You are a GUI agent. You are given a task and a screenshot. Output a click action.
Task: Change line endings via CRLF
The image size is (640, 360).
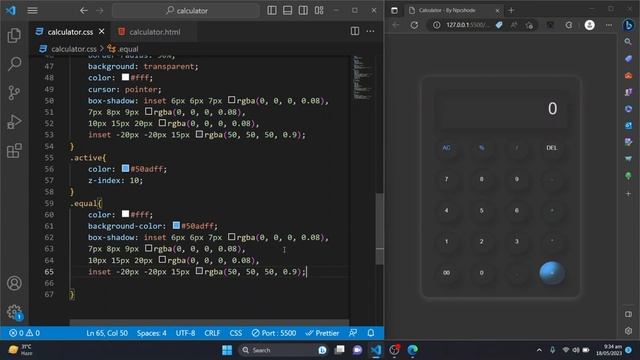212,333
